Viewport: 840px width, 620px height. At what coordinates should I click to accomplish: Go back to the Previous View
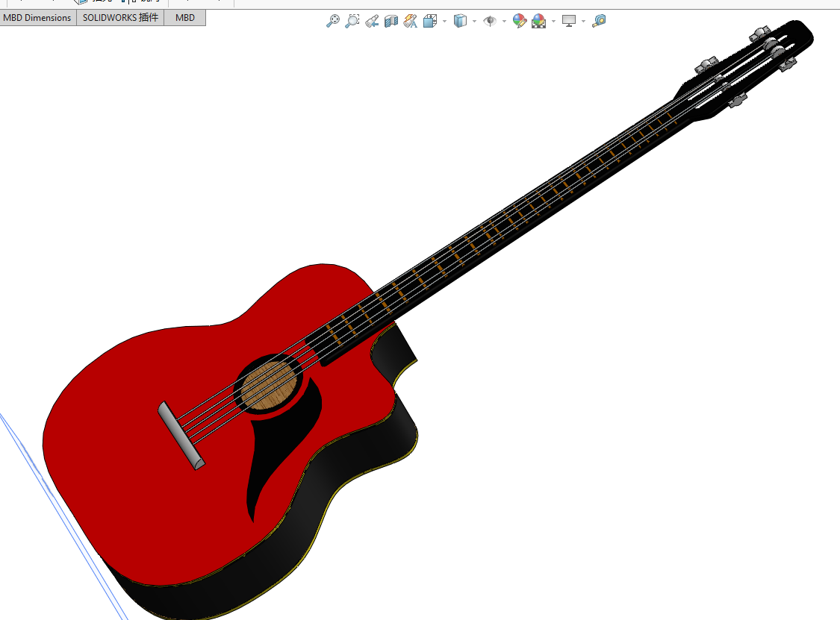(x=372, y=21)
